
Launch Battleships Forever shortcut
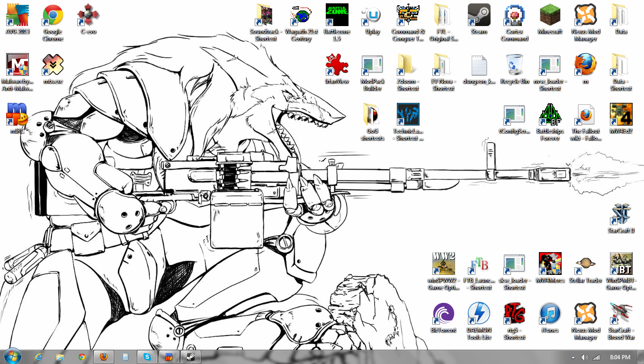[550, 115]
